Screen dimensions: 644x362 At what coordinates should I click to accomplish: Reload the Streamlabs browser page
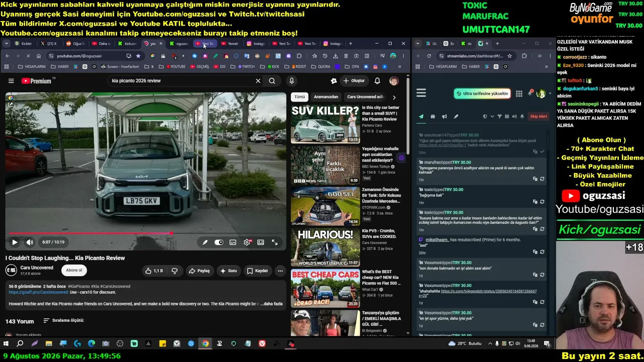point(429,56)
